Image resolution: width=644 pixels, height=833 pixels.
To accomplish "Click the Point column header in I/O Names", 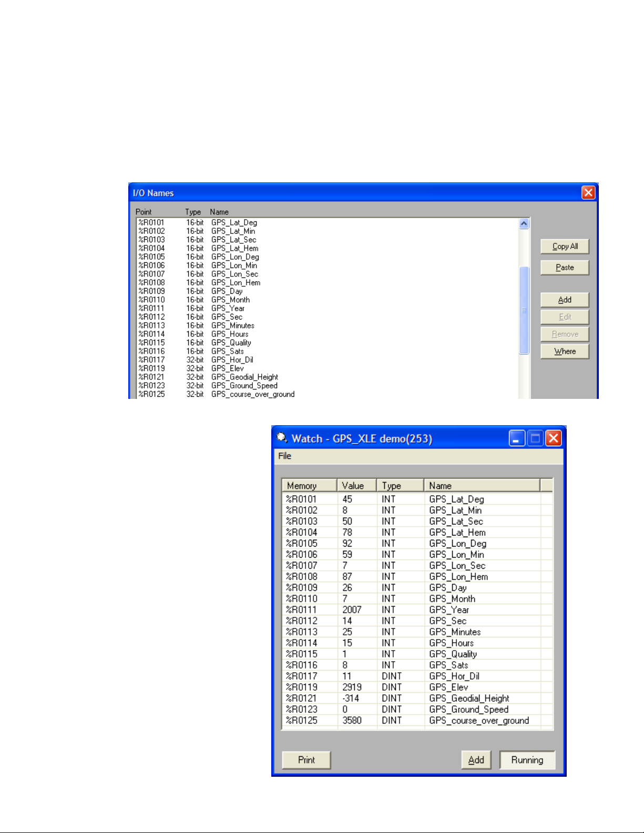I will [144, 212].
